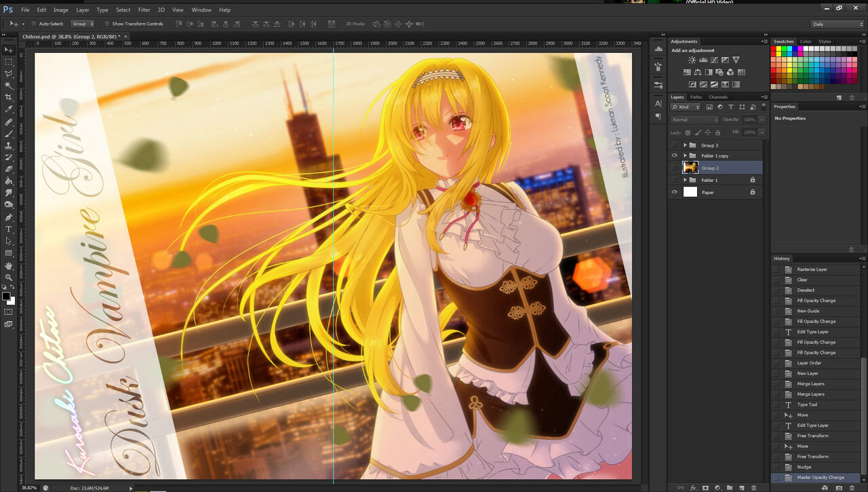Hide the Folder 1 copy layer
Image resolution: width=868 pixels, height=492 pixels.
(x=674, y=155)
